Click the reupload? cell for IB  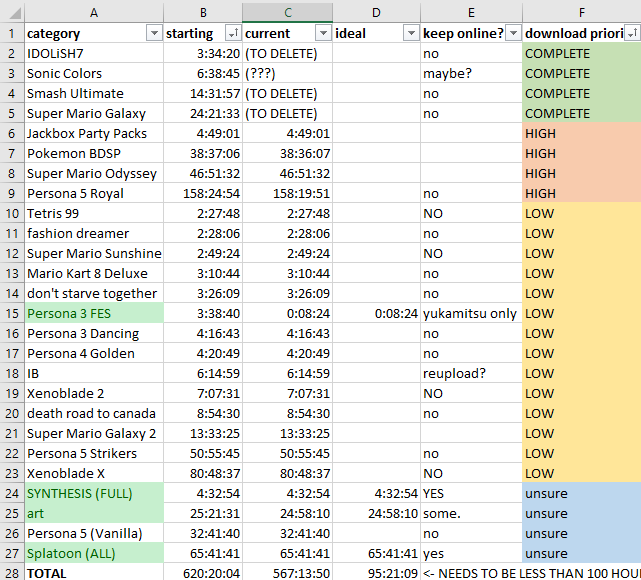(x=471, y=374)
